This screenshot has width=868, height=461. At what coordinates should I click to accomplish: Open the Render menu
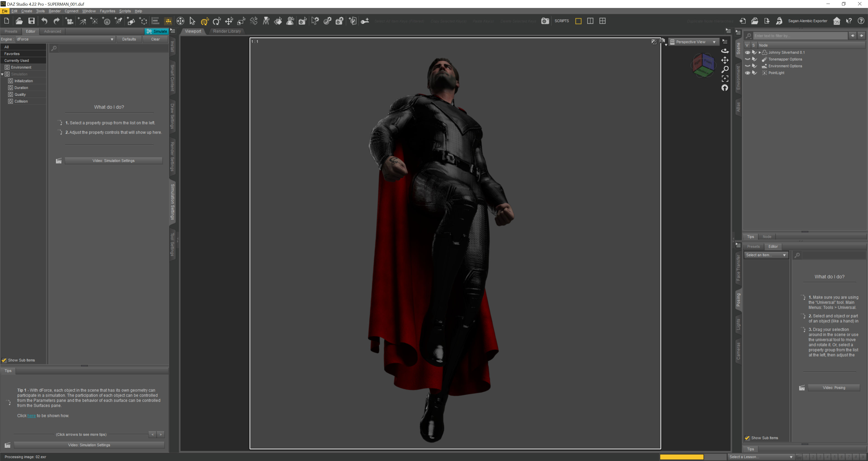(54, 11)
